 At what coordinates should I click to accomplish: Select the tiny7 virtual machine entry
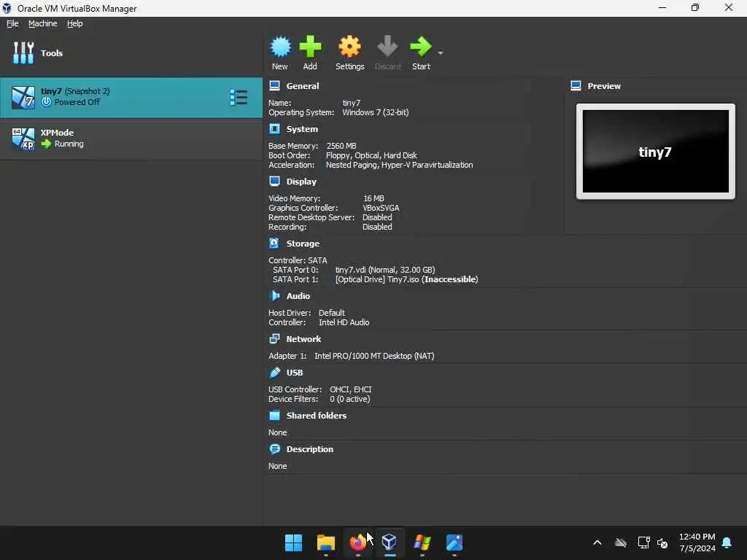click(131, 98)
